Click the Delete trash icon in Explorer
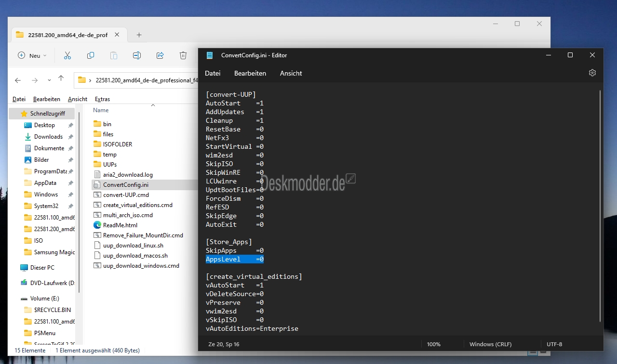 click(183, 55)
